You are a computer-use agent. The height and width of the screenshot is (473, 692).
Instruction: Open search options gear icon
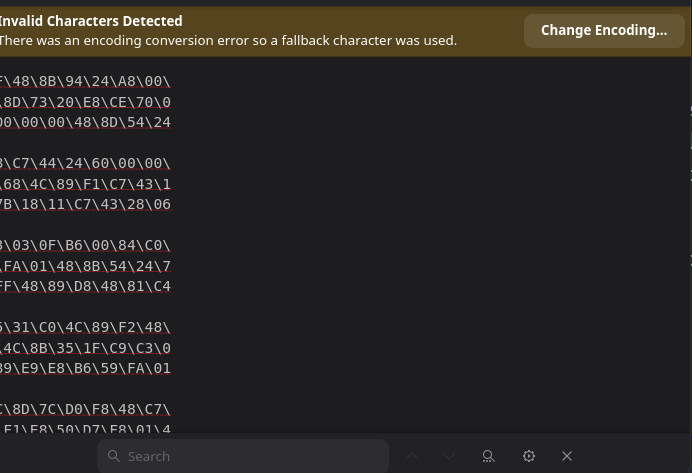coord(529,456)
